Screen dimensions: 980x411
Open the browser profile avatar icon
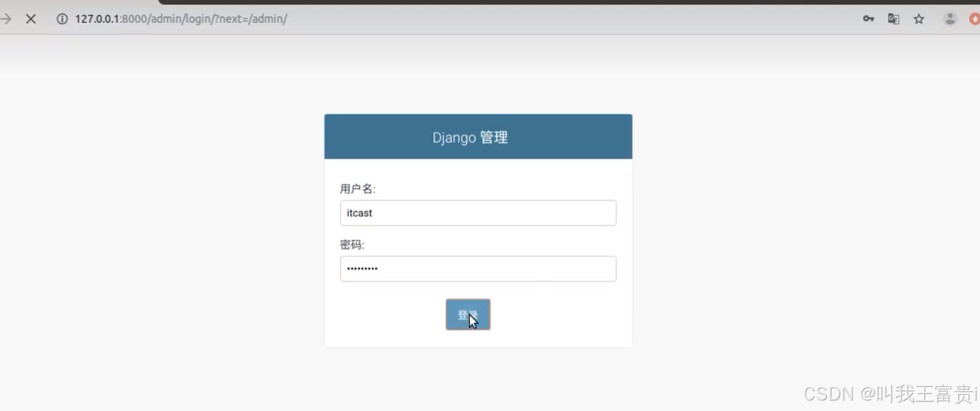point(950,19)
